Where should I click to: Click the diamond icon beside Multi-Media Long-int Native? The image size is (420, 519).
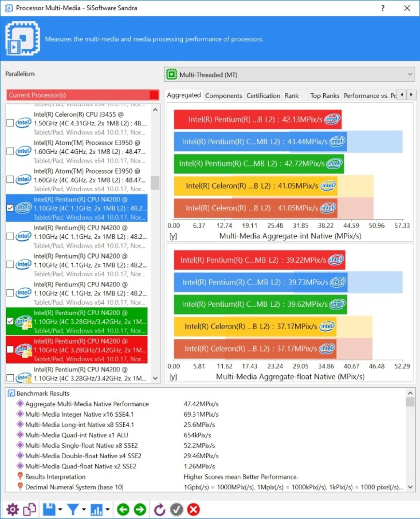click(20, 424)
